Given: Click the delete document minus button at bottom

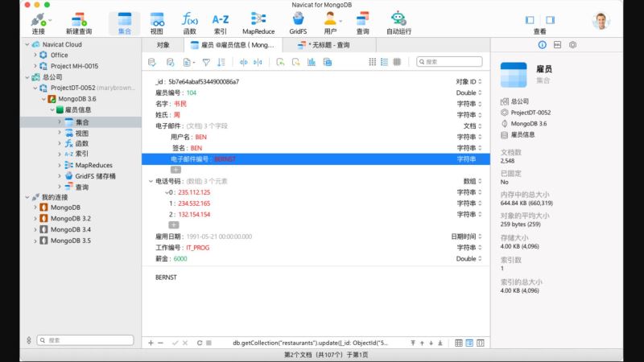Looking at the screenshot, I should [x=160, y=343].
